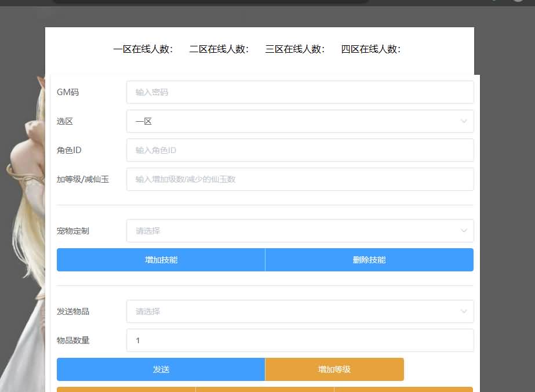The image size is (535, 392).
Task: Open the 发送物品 item selection dropdown
Action: [300, 311]
